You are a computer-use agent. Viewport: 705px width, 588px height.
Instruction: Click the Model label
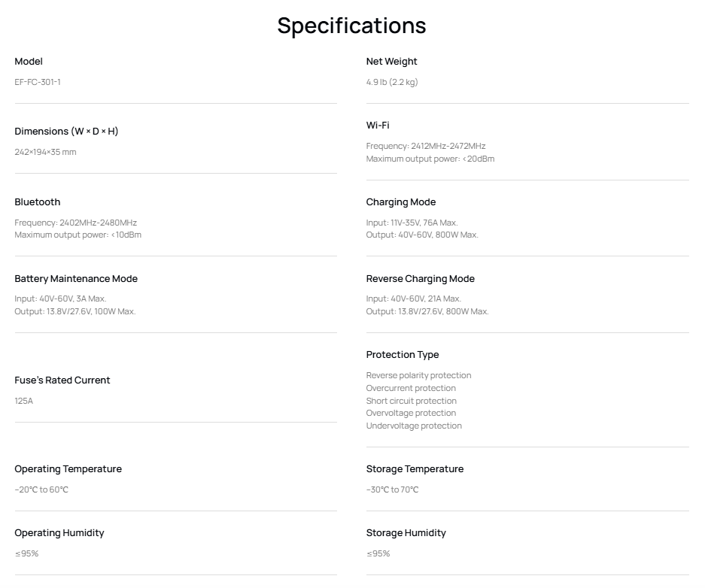click(x=29, y=62)
